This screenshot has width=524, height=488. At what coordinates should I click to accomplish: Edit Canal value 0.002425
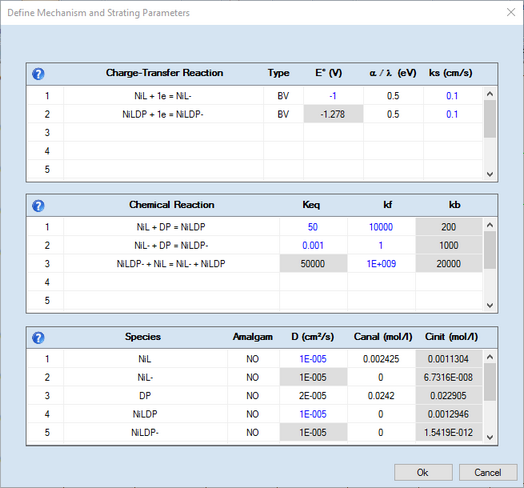381,359
